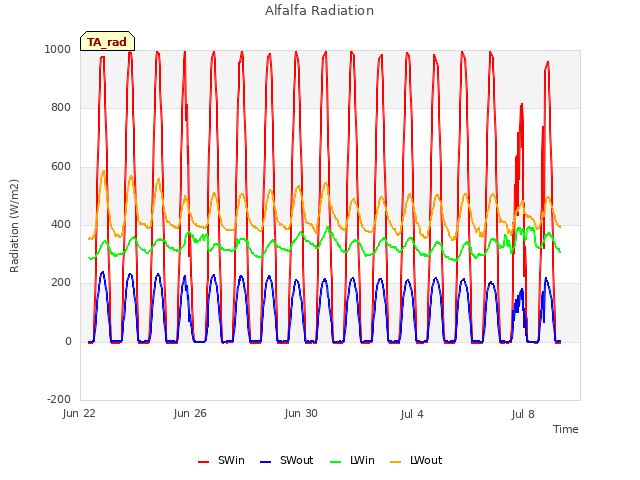
Task: Click the -200 y-axis tick label
Action: (x=59, y=399)
